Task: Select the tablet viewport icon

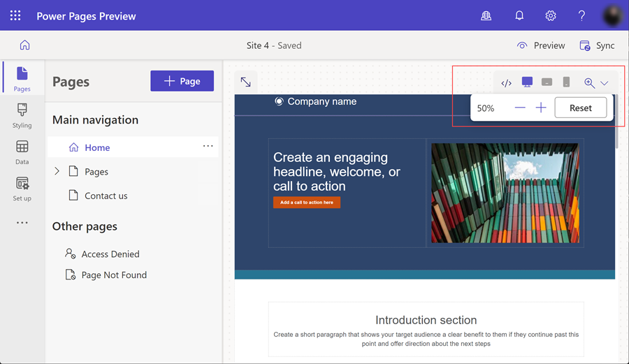Action: [x=547, y=82]
